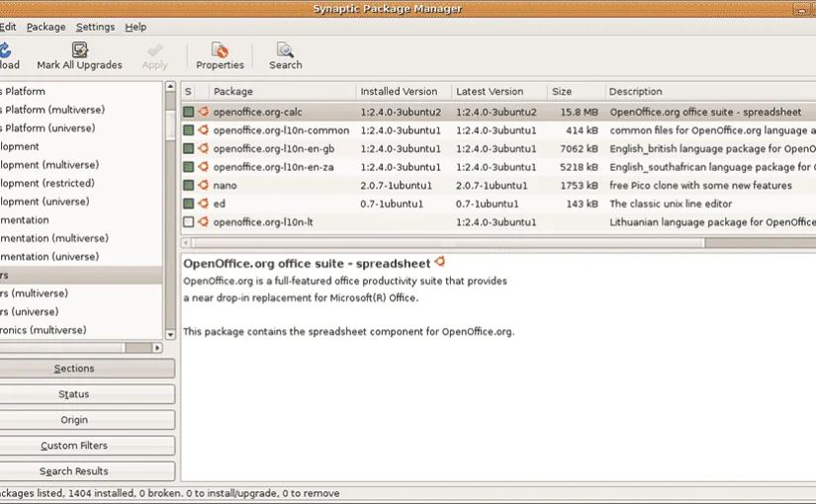Image resolution: width=816 pixels, height=504 pixels.
Task: Click the '1404 installed' status bar text
Action: click(x=102, y=493)
